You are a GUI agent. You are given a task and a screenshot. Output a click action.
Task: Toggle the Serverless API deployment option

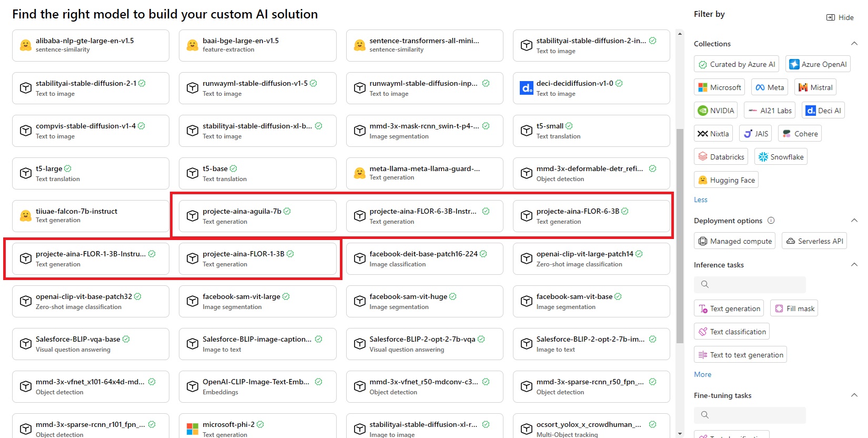click(814, 241)
